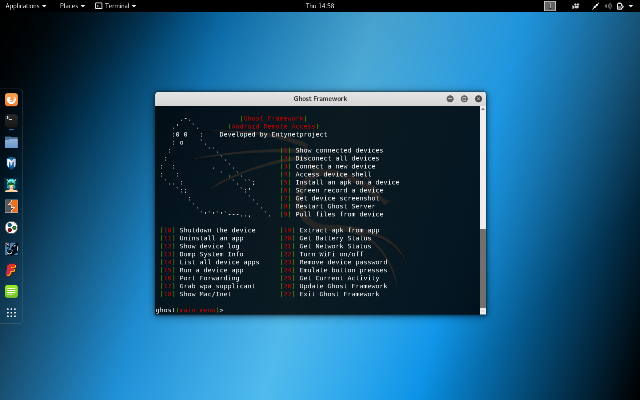Click the 'Developed by Entynetproject' text

273,135
